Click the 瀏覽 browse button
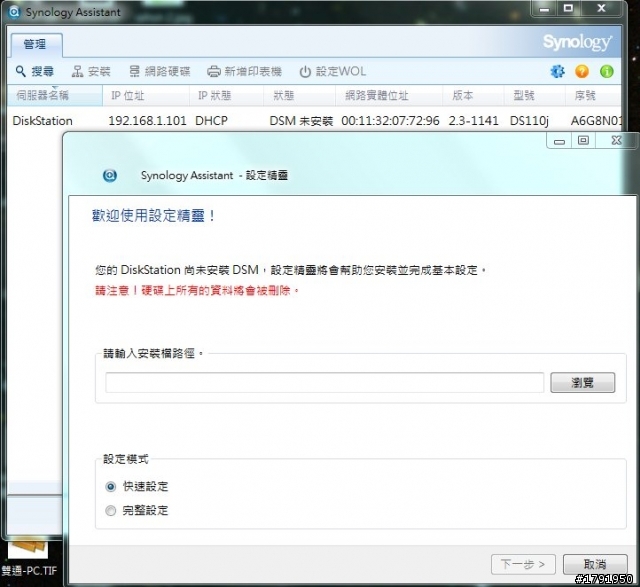The height and width of the screenshot is (587, 640). (x=582, y=382)
